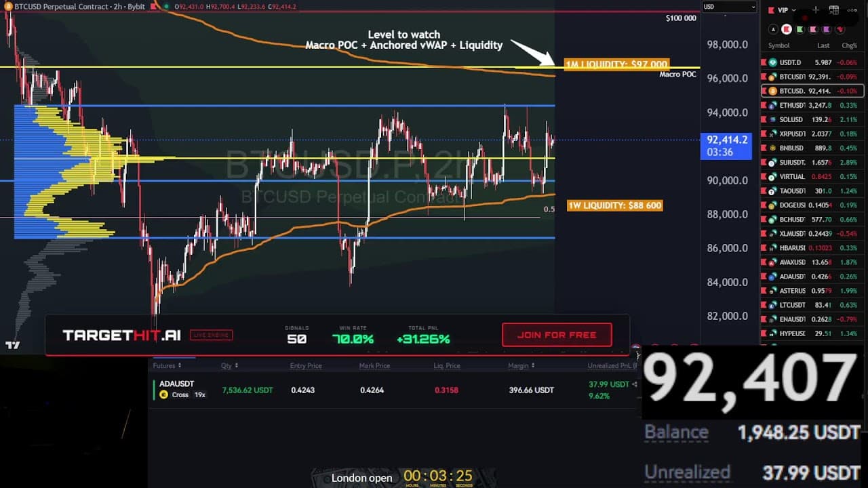Open SOLUSD row in the watchlist
The width and height of the screenshot is (868, 488).
pos(813,119)
